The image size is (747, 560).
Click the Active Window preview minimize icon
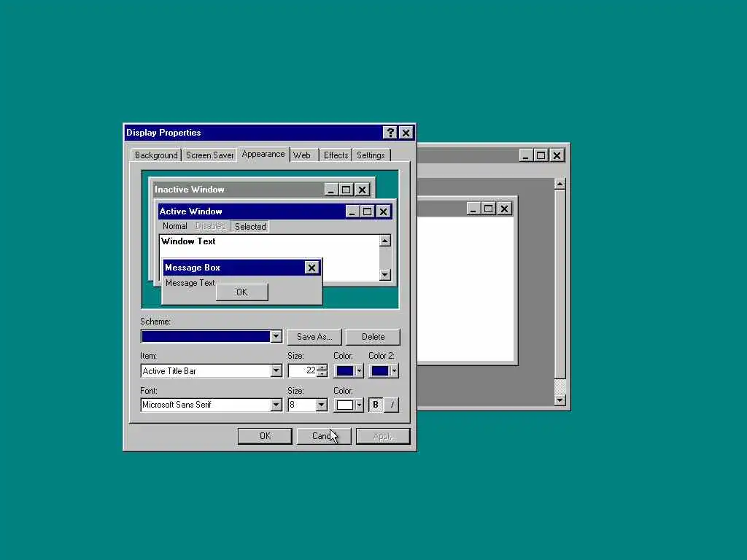coord(352,211)
